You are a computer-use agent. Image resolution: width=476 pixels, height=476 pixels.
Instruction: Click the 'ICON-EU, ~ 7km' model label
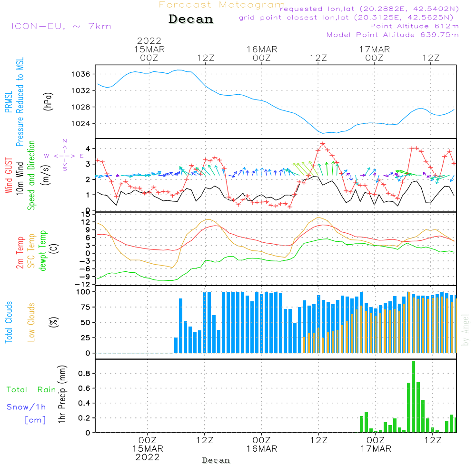pos(61,26)
